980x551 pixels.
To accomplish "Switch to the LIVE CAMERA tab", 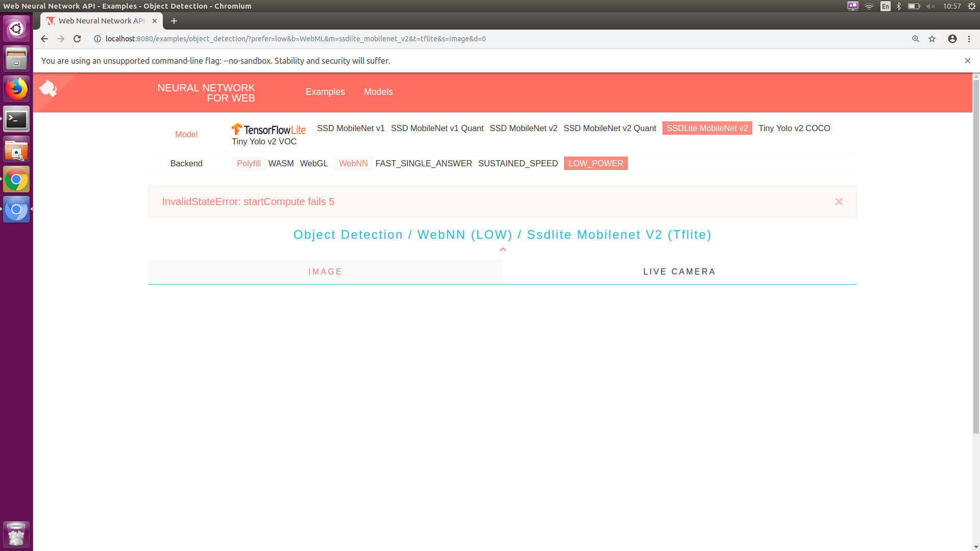I will point(679,271).
